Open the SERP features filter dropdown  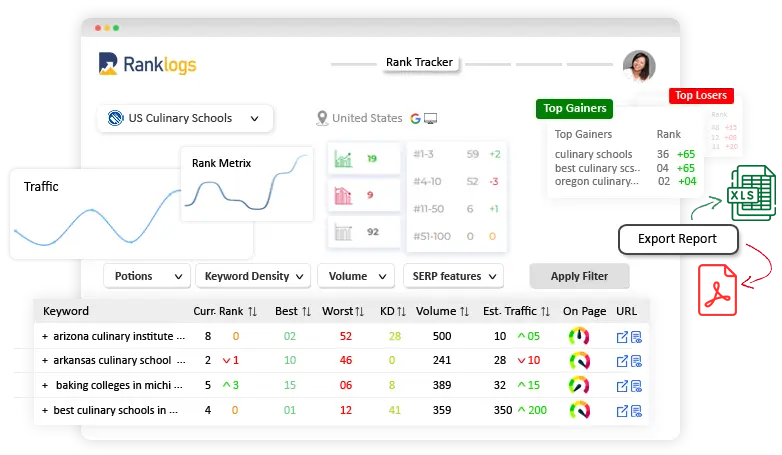[453, 276]
